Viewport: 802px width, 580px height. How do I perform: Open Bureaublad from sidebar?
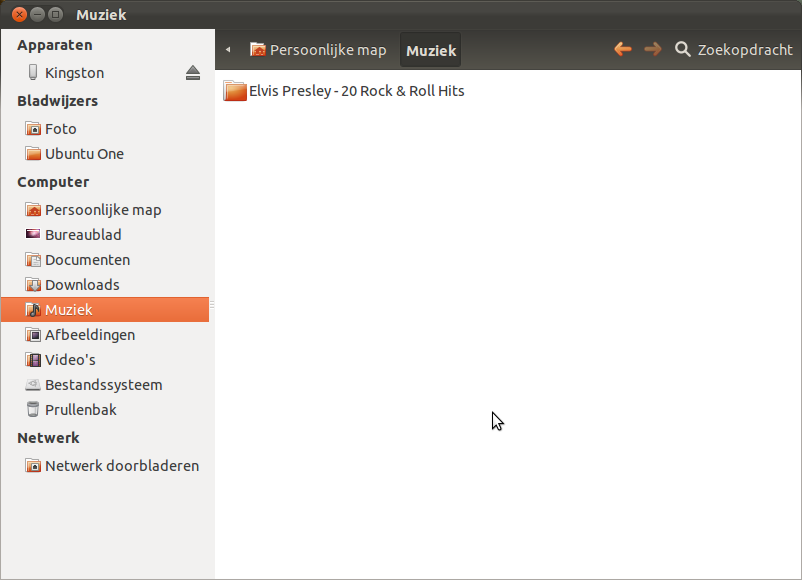click(83, 235)
